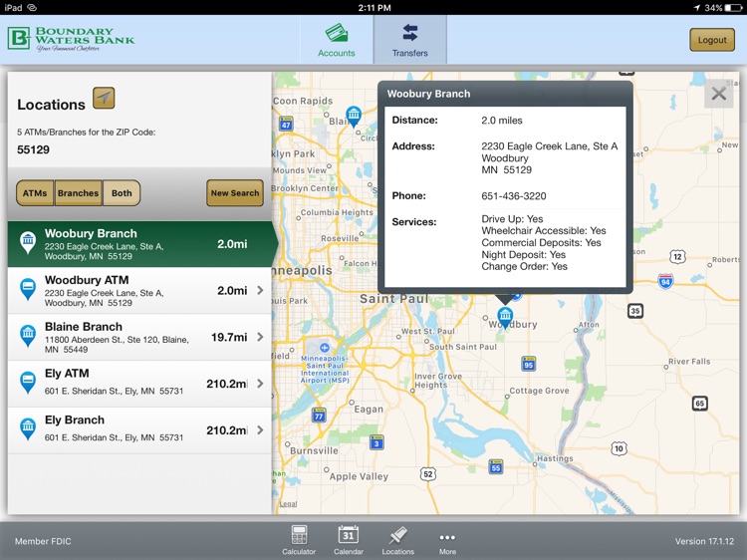Viewport: 747px width, 560px height.
Task: Click the Saint Paul map label
Action: [x=394, y=299]
